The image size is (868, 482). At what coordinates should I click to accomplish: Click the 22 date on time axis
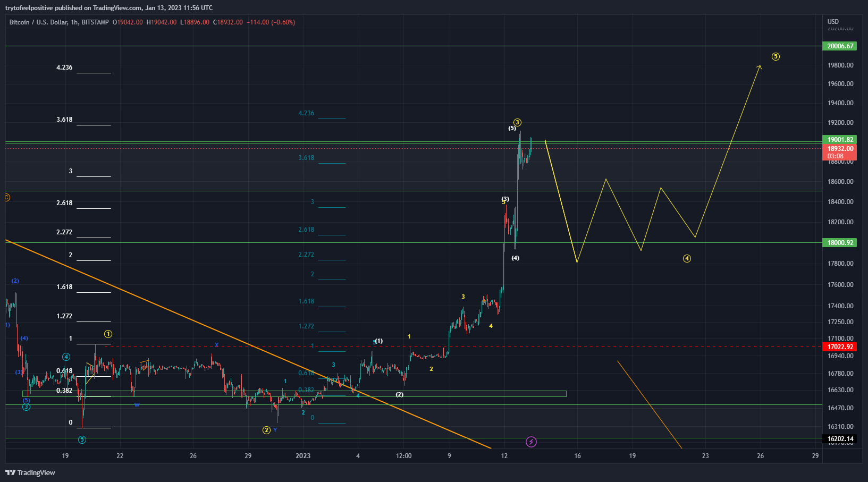(x=120, y=456)
